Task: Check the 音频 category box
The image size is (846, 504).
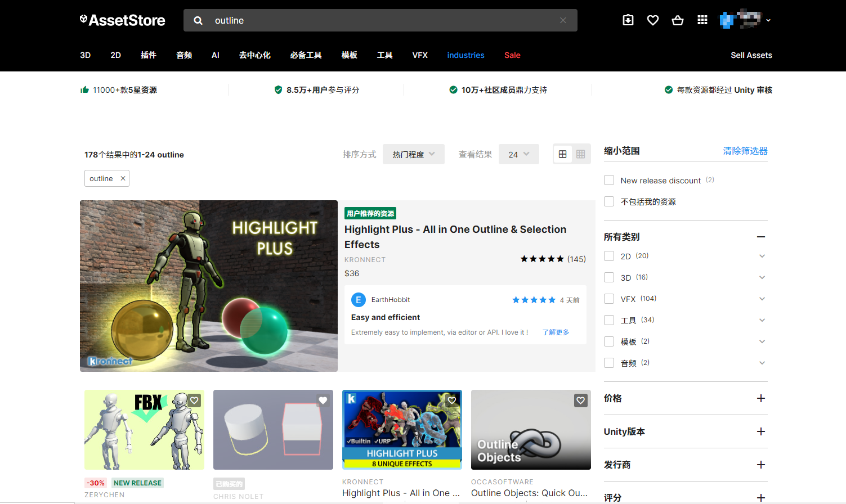Action: pos(609,363)
